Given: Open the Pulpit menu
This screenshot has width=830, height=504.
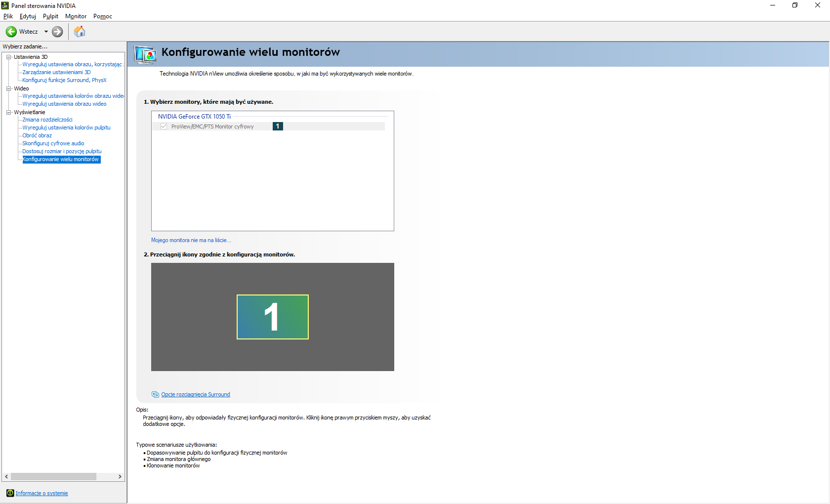Looking at the screenshot, I should click(x=50, y=16).
